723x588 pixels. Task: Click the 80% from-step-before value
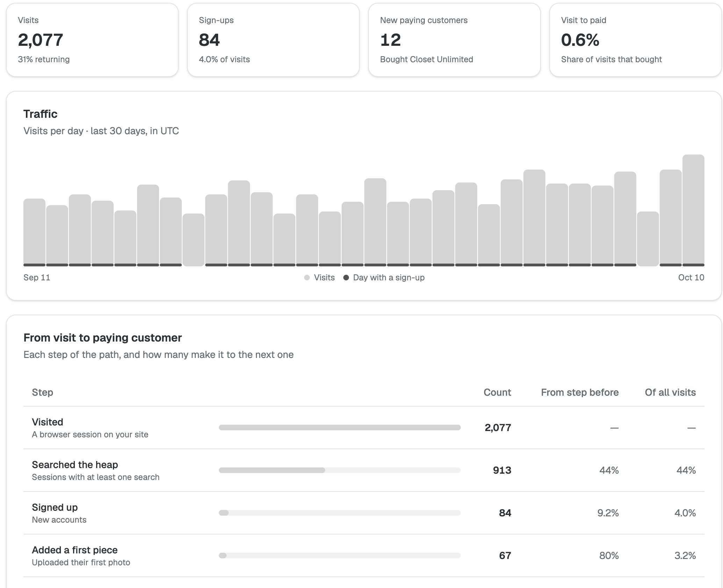point(609,555)
